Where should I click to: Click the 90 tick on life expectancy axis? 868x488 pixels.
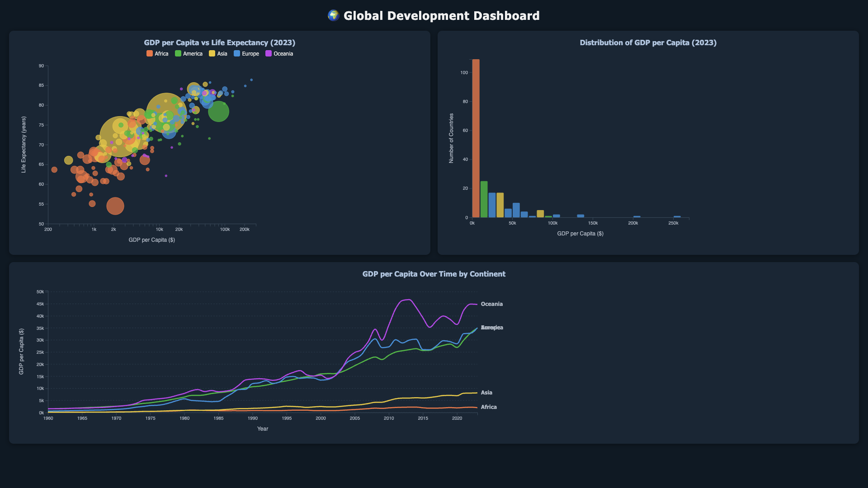click(x=41, y=66)
